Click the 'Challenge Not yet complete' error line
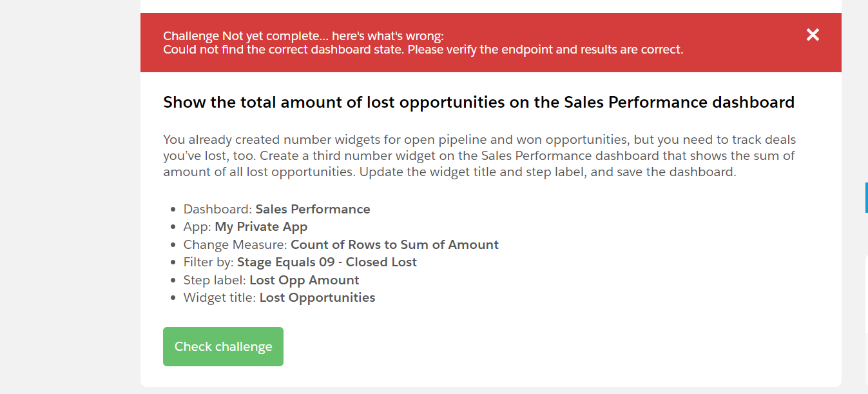This screenshot has width=868, height=394. point(303,35)
